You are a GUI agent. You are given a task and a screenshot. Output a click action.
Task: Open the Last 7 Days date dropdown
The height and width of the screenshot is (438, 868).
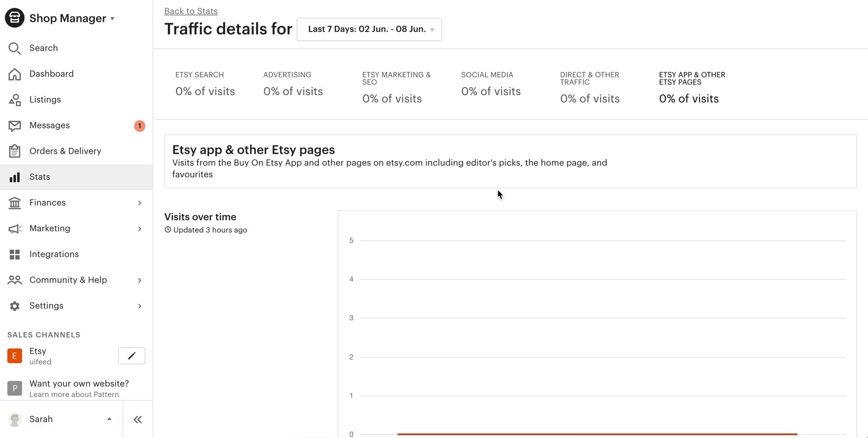click(x=369, y=29)
